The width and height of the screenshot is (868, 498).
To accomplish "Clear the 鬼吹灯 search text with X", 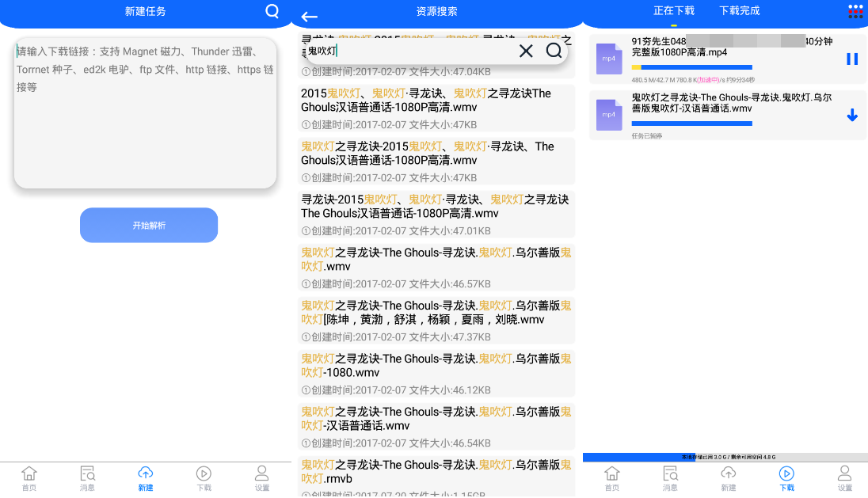I will tap(526, 51).
